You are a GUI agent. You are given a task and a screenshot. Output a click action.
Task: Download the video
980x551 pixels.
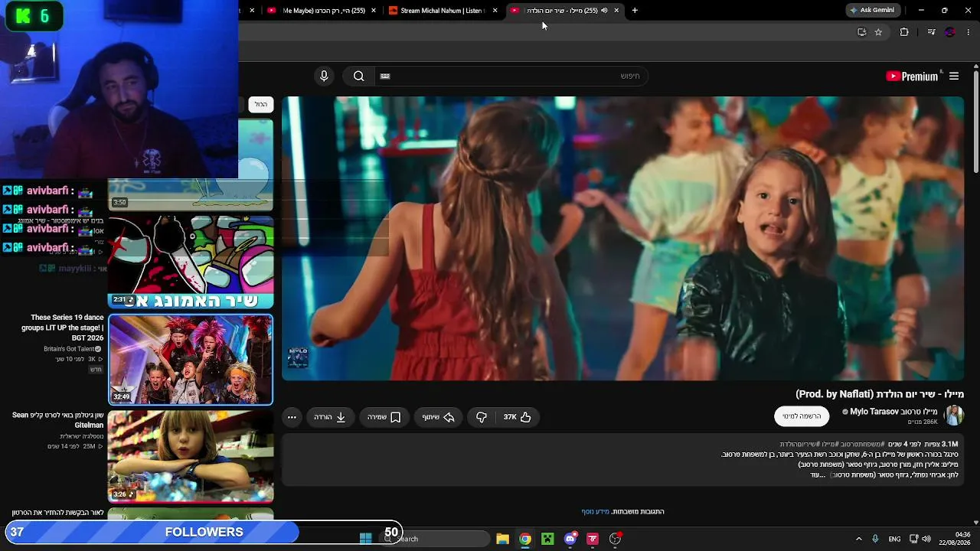pyautogui.click(x=330, y=417)
